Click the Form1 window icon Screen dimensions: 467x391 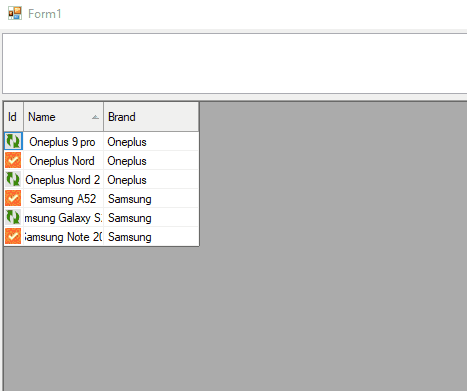(15, 14)
